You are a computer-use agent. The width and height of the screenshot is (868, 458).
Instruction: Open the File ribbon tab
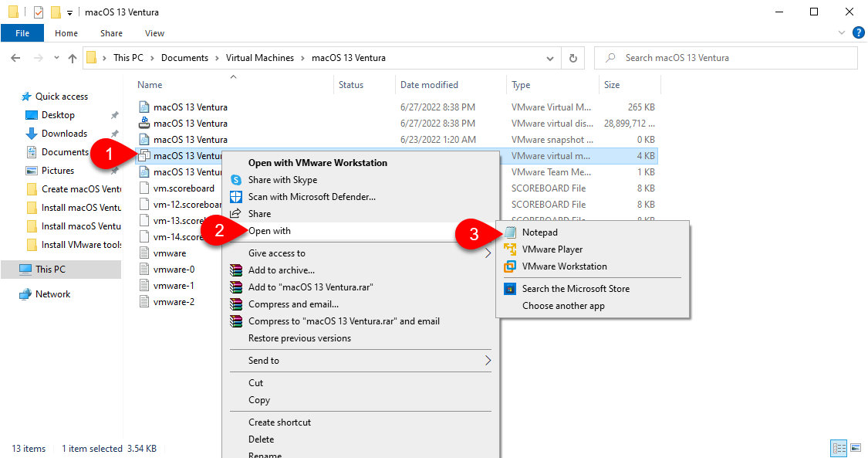point(22,33)
